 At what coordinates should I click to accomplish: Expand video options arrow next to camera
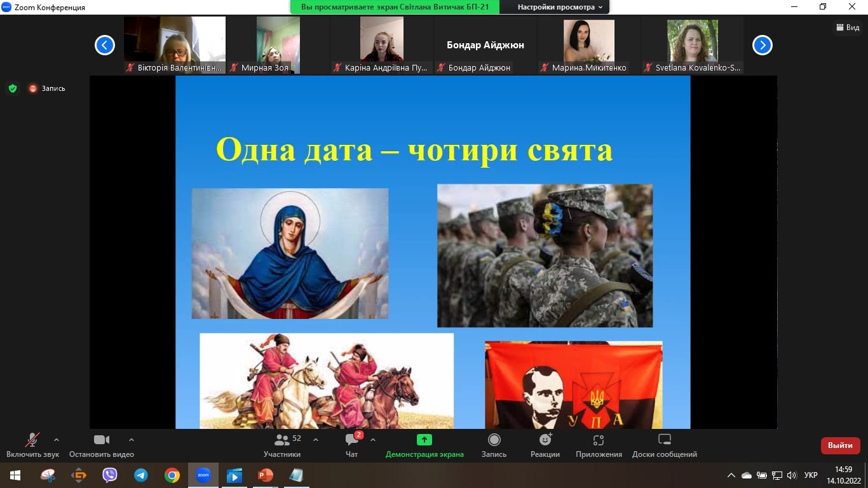(x=132, y=439)
